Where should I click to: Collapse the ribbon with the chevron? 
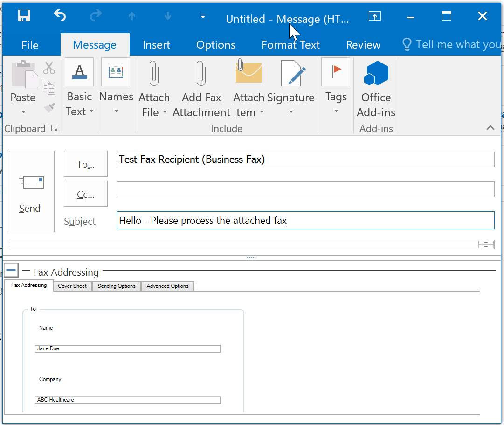tap(490, 127)
